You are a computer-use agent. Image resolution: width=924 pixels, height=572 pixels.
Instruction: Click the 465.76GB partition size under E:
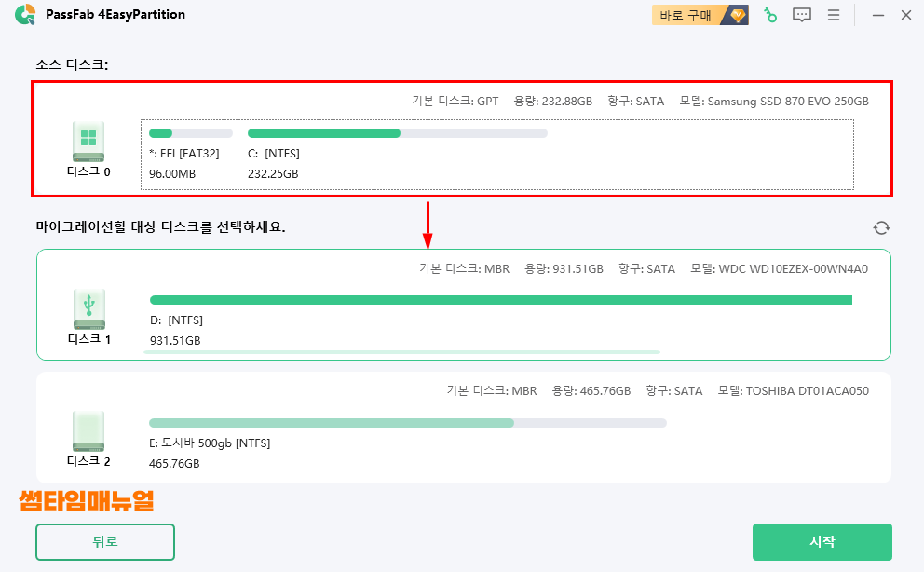(174, 464)
